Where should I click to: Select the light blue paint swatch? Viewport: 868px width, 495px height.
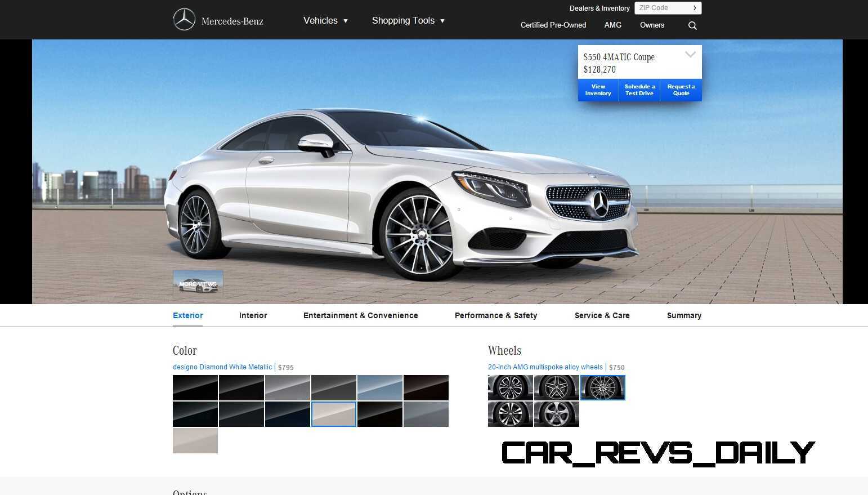pyautogui.click(x=380, y=388)
